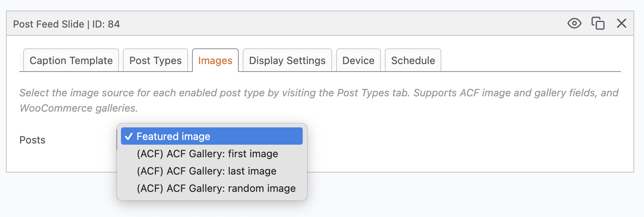Open the Caption Template tab
644x217 pixels.
[71, 61]
